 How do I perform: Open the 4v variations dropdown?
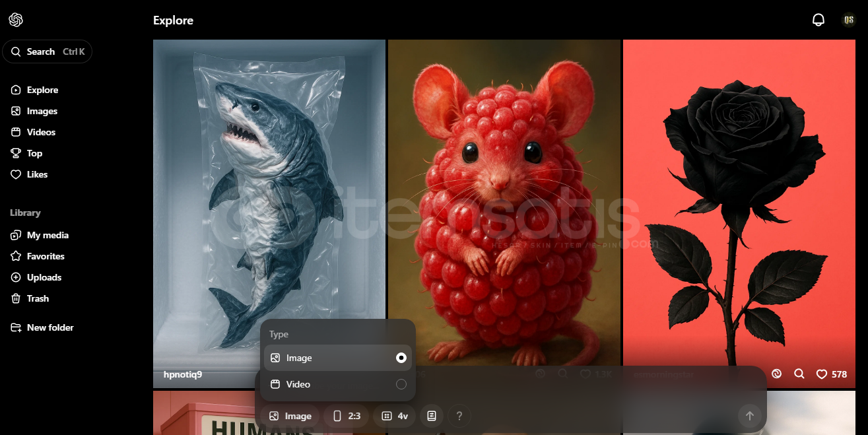point(395,416)
